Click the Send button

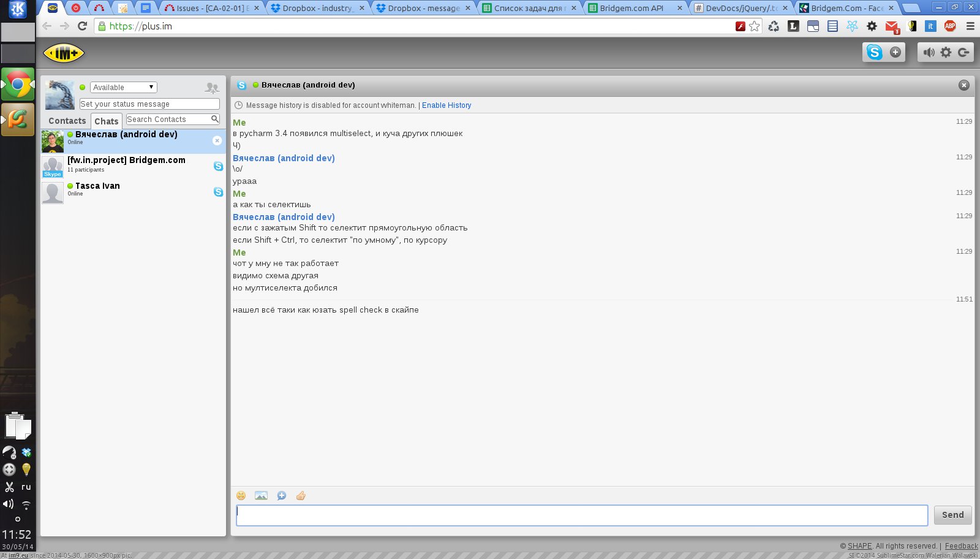(952, 515)
